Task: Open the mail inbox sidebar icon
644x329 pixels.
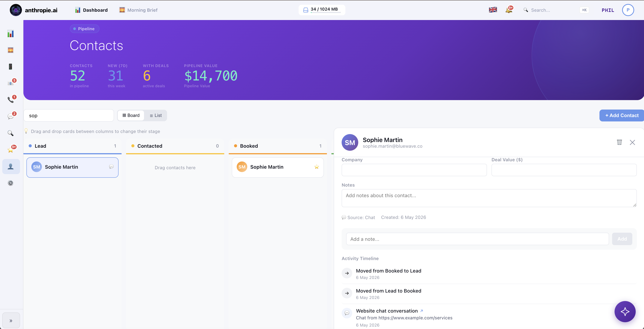Action: (11, 83)
